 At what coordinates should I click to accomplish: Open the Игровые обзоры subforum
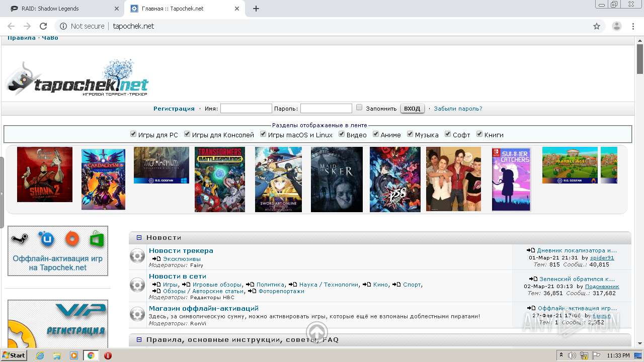pos(217,285)
